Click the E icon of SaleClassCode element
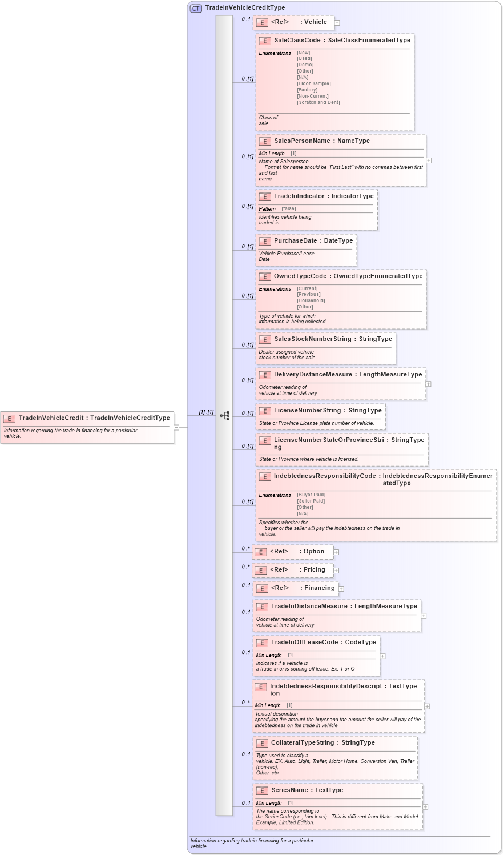 [x=264, y=41]
